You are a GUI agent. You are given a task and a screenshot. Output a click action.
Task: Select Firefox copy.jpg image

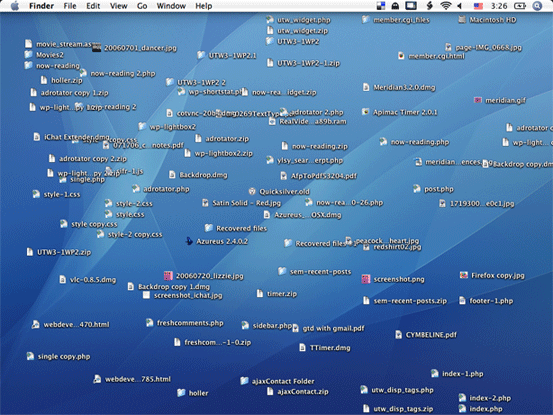pos(492,275)
